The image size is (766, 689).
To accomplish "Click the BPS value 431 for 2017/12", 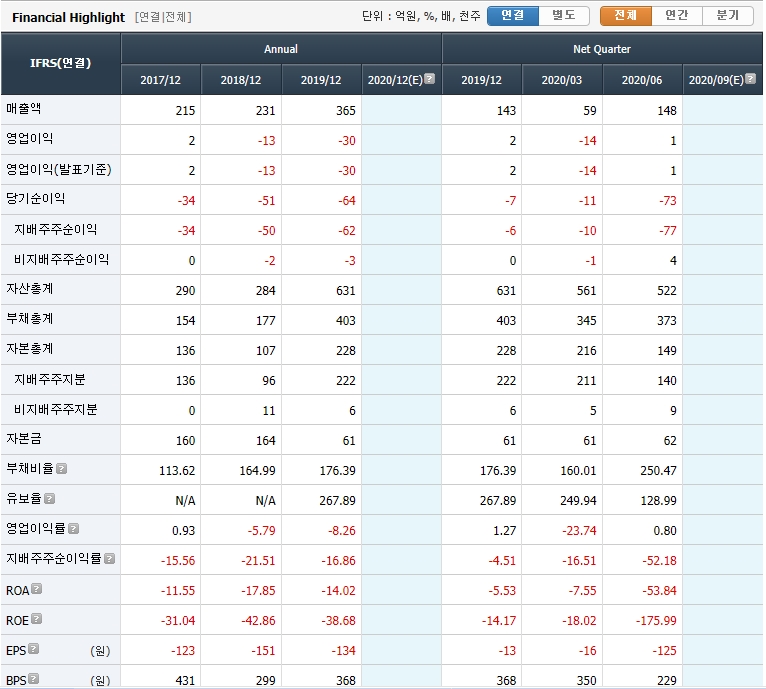I will [x=185, y=680].
